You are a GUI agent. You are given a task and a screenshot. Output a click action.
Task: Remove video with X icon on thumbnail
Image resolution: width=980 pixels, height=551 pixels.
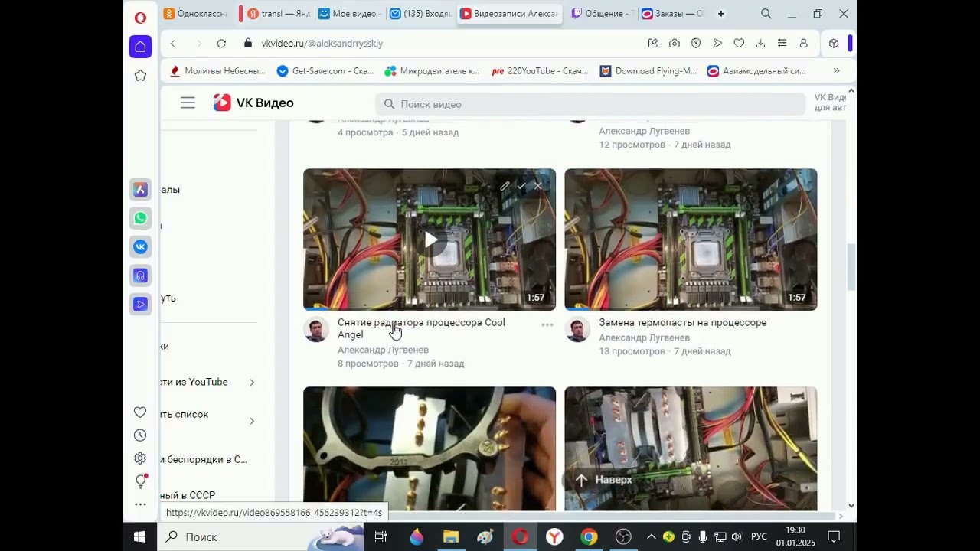pos(538,186)
